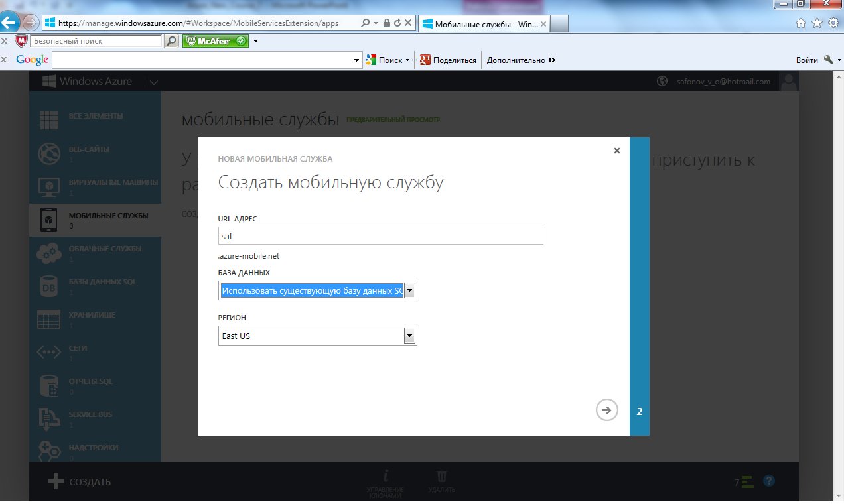This screenshot has height=504, width=844.
Task: Click the refresh icon in address bar
Action: pos(397,23)
